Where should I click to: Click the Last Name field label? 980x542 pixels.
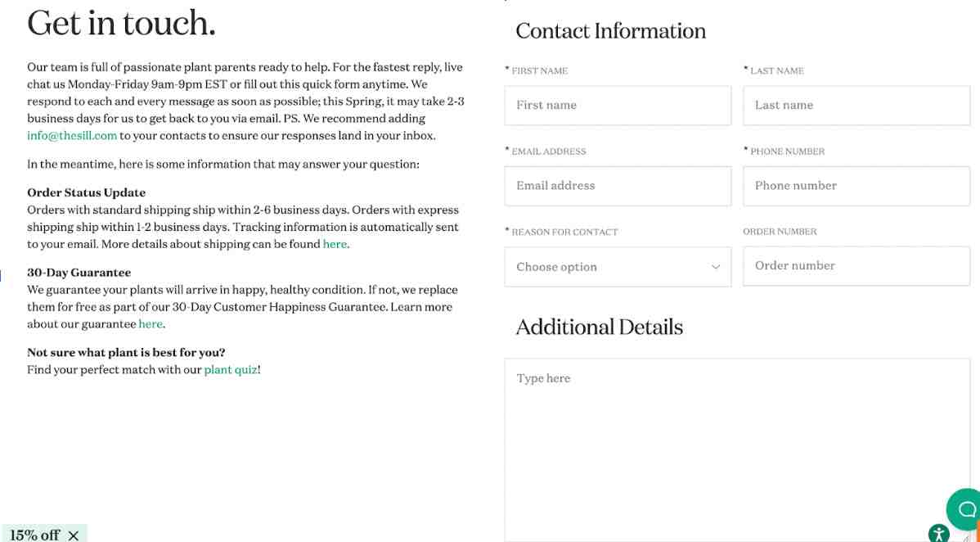(776, 71)
